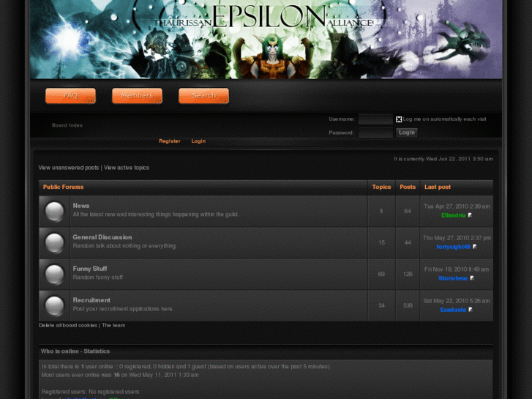Open Ellandria's user profile link
Viewport: 532px width, 399px height.
pos(453,215)
